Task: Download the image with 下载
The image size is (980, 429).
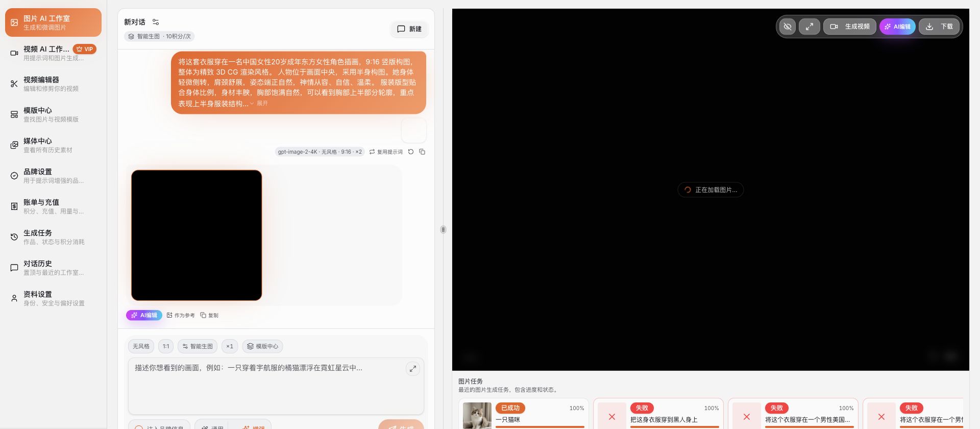Action: 939,27
